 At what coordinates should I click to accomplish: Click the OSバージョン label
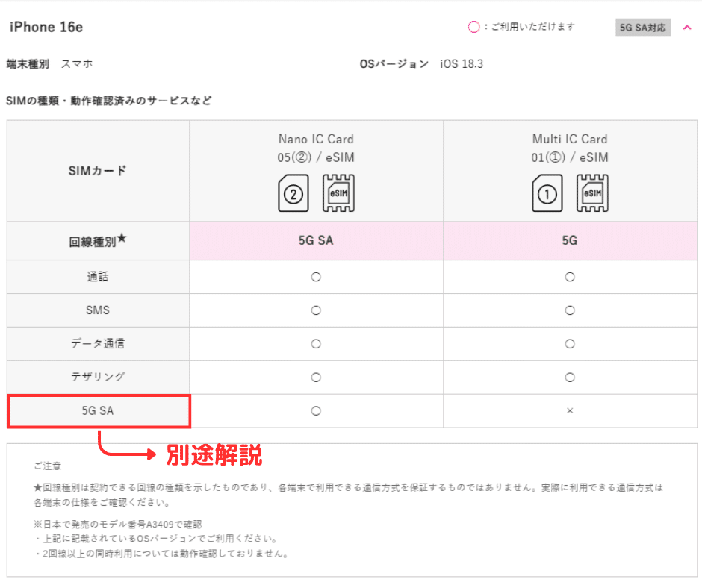point(394,64)
